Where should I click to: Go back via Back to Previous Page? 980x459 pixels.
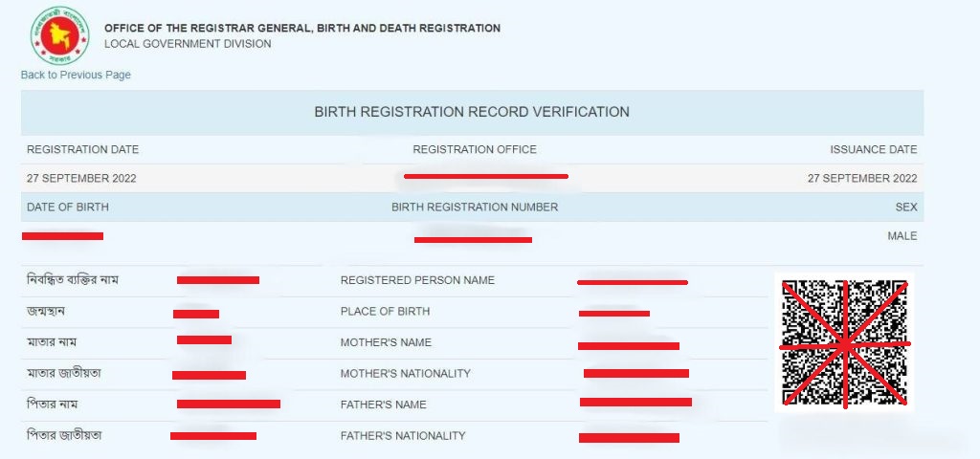pyautogui.click(x=76, y=75)
